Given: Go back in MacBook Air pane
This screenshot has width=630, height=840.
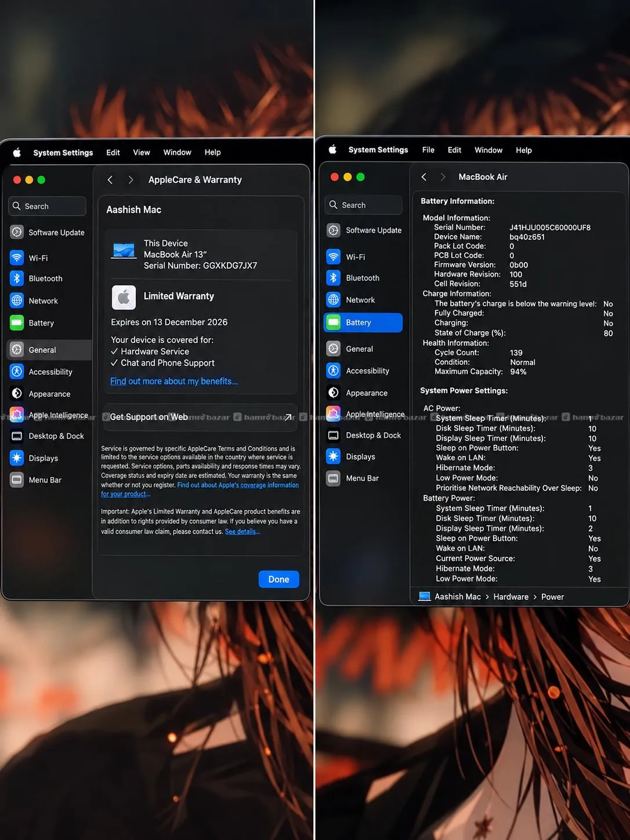Looking at the screenshot, I should pyautogui.click(x=424, y=177).
